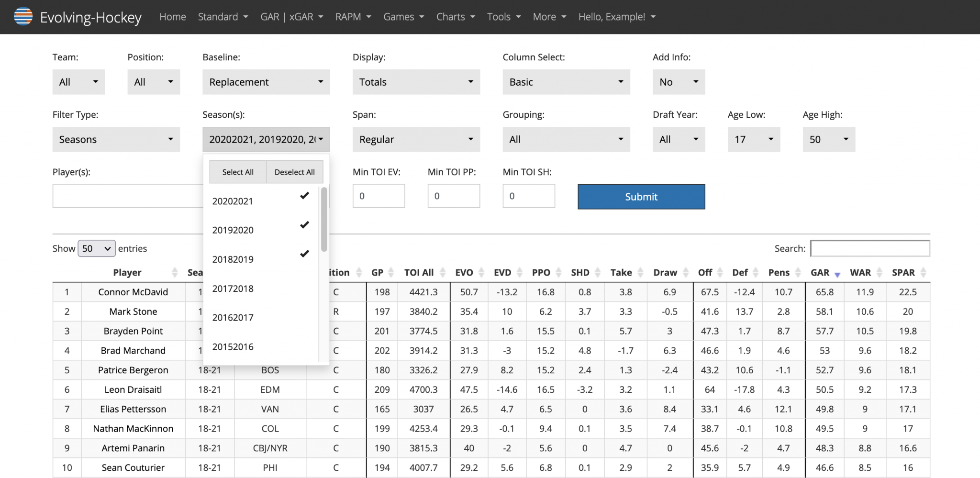This screenshot has width=980, height=478.
Task: Click into the table Search field
Action: tap(869, 249)
